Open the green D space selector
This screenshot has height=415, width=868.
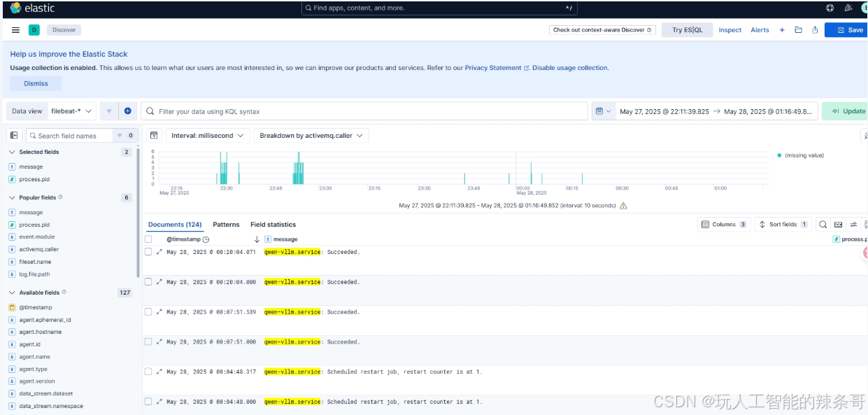click(x=34, y=30)
